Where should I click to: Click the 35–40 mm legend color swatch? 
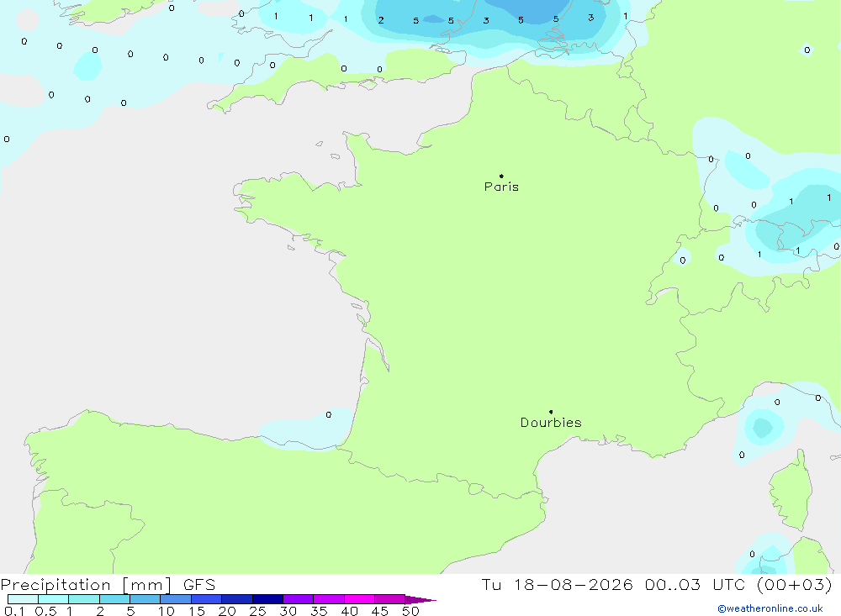(329, 599)
